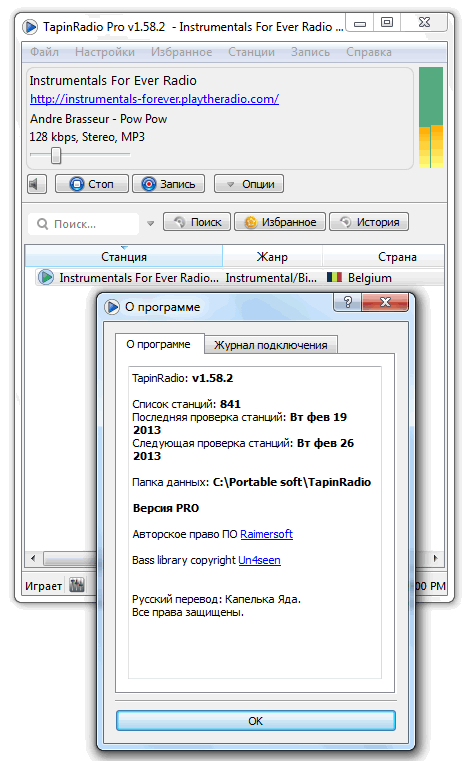Click the Играет status text
This screenshot has width=469, height=761.
click(43, 586)
